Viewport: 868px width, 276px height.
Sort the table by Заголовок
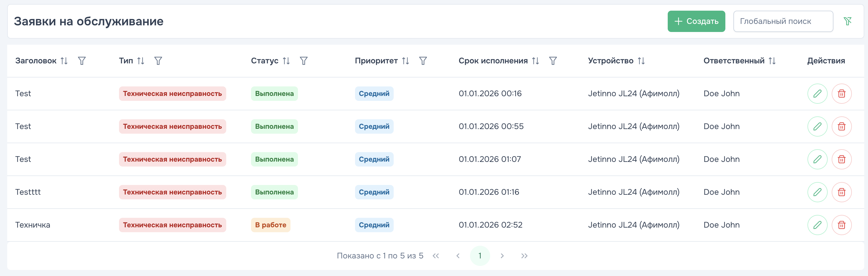click(64, 61)
